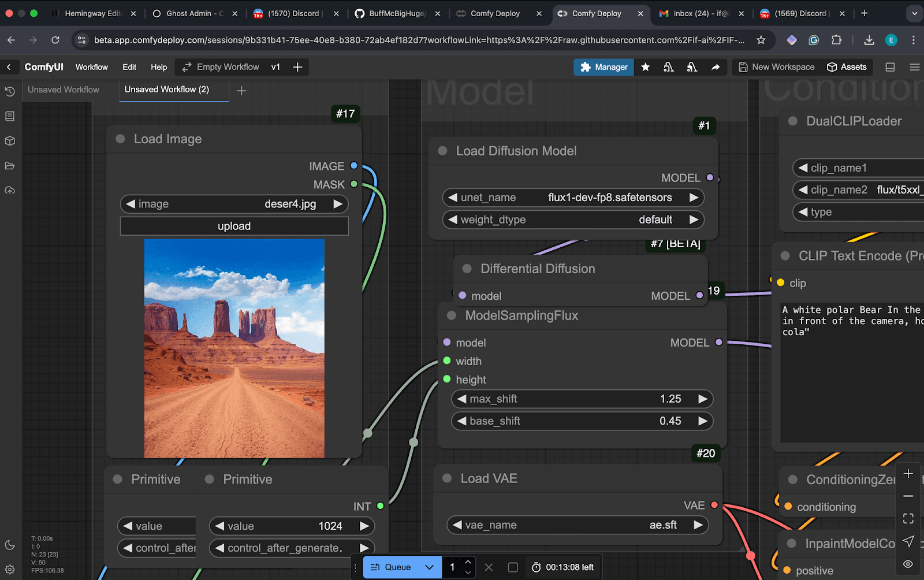Open the hamburger menu at top right
The width and height of the screenshot is (924, 580).
pos(915,67)
